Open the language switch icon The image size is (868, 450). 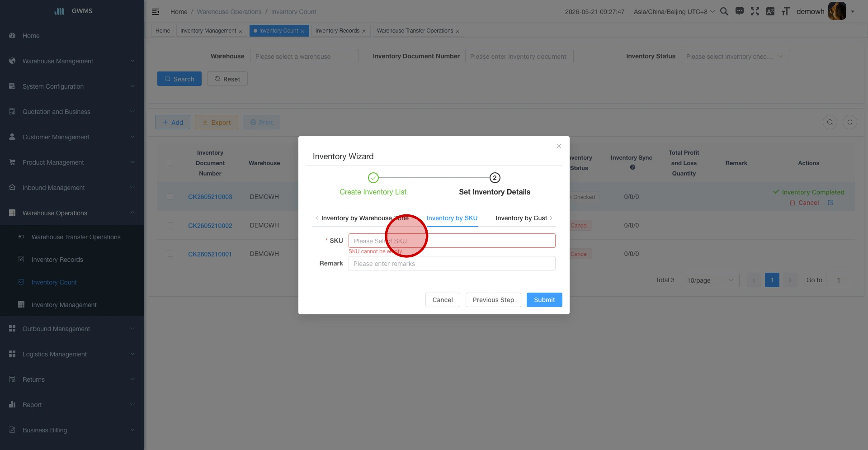click(770, 11)
